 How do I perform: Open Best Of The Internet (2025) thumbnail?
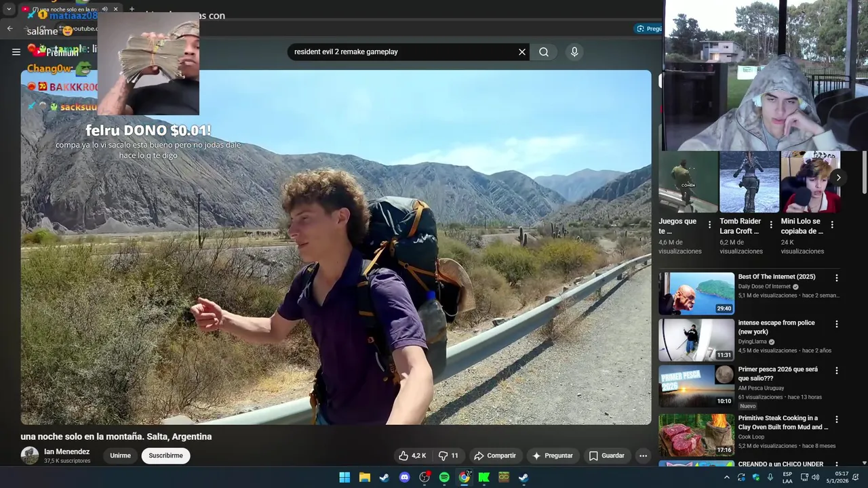point(696,293)
